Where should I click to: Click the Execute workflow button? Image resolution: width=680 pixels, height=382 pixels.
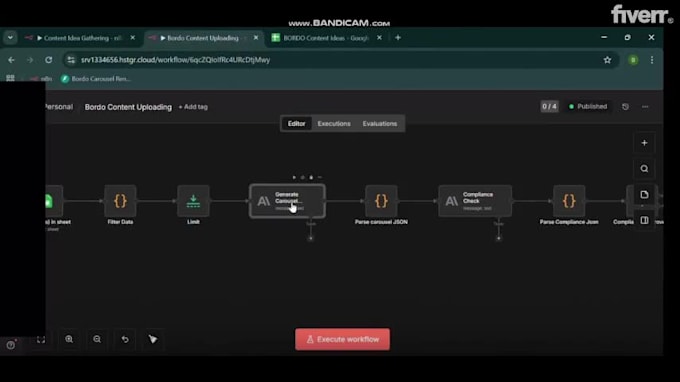pos(343,339)
